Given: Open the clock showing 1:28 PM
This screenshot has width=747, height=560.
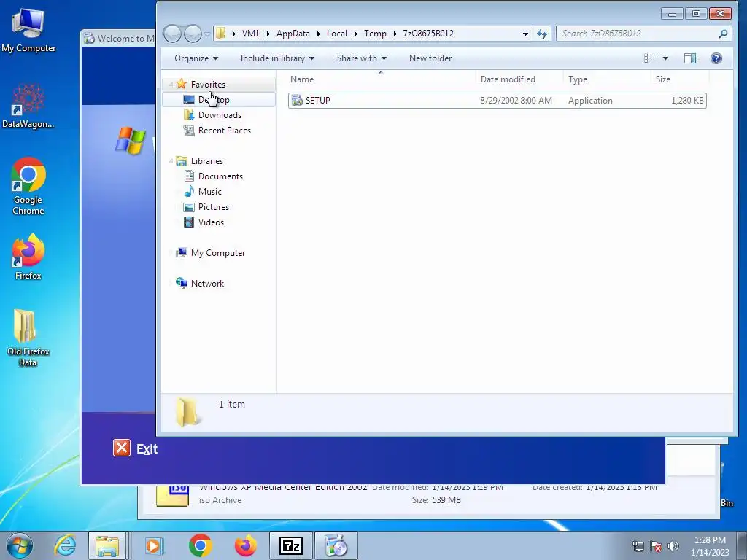Looking at the screenshot, I should click(710, 546).
